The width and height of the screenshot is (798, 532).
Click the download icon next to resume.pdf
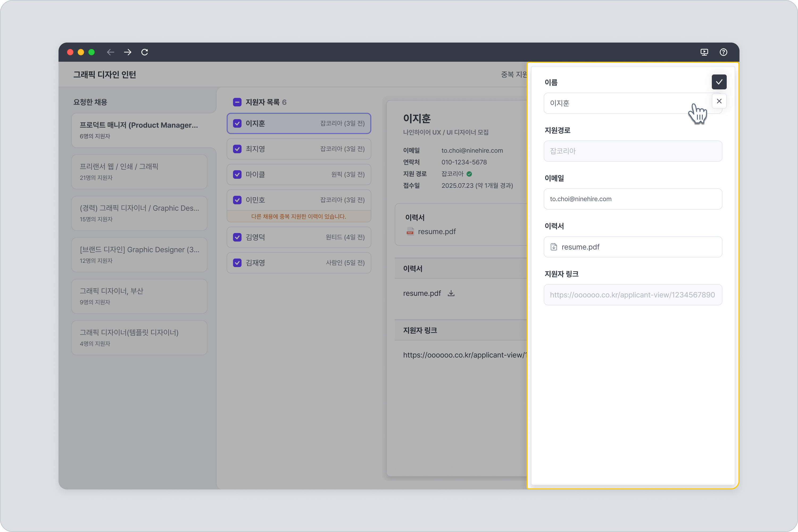tap(451, 293)
